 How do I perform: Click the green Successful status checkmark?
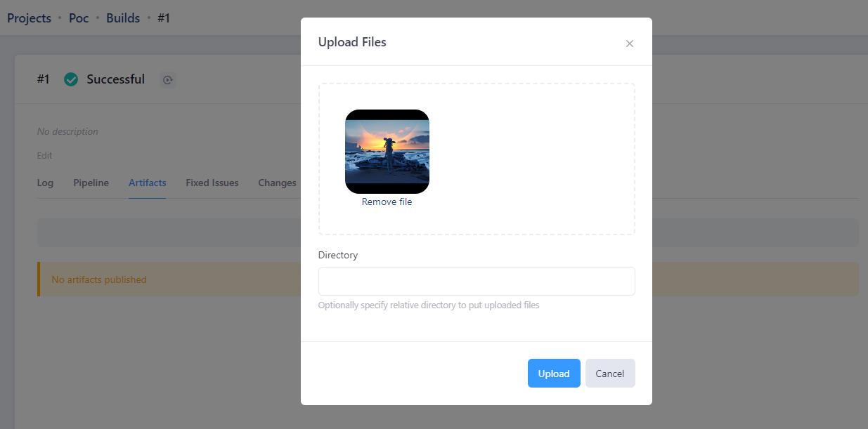[x=71, y=79]
